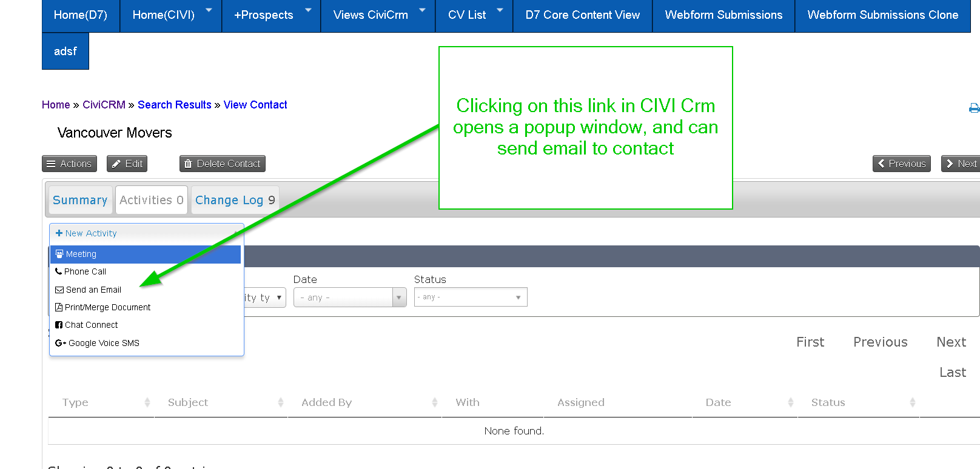
Task: Follow the CiviCRM breadcrumb link
Action: [x=104, y=105]
